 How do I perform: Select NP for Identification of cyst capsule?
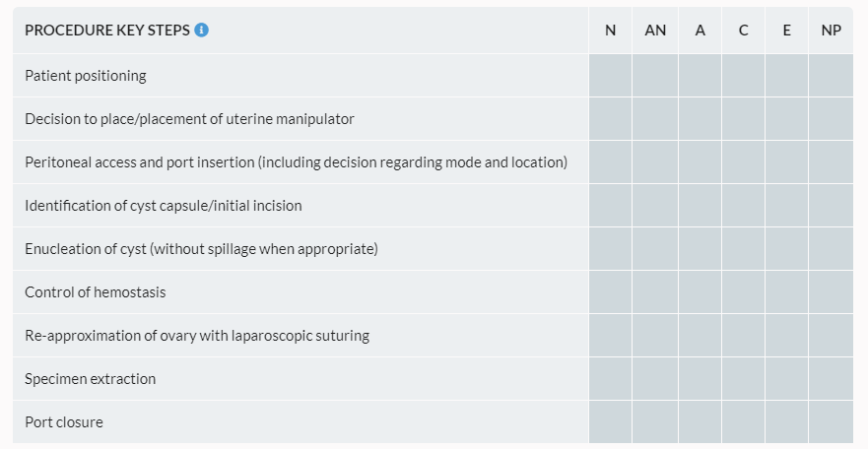(x=831, y=206)
